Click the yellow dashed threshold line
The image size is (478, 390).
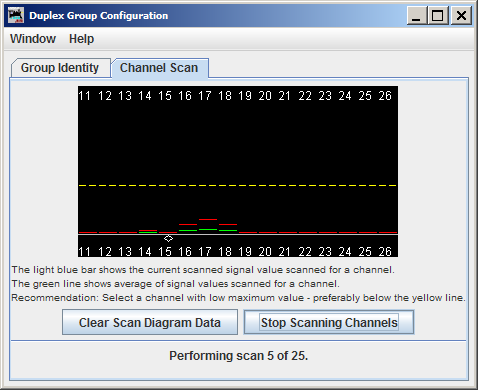click(x=238, y=185)
